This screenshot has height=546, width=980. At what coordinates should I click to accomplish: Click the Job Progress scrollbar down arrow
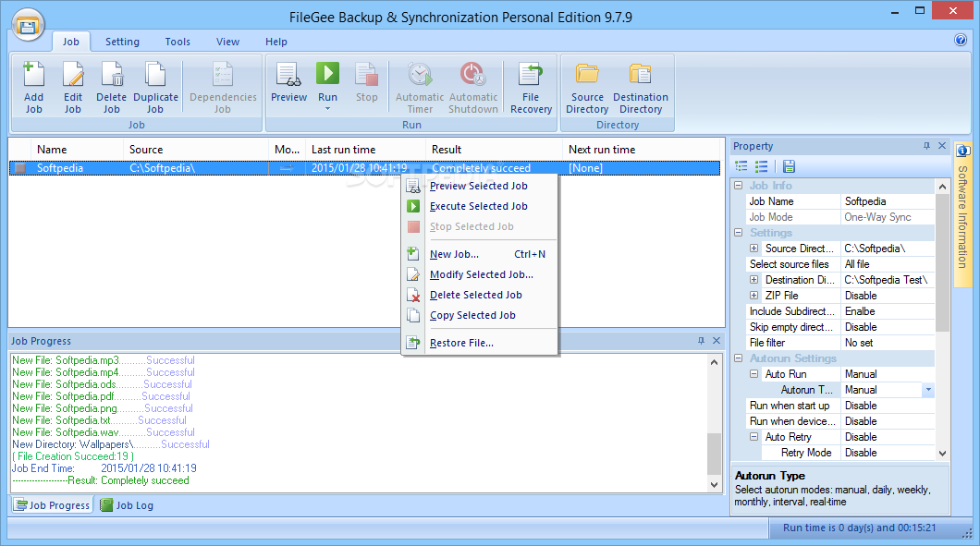point(714,485)
